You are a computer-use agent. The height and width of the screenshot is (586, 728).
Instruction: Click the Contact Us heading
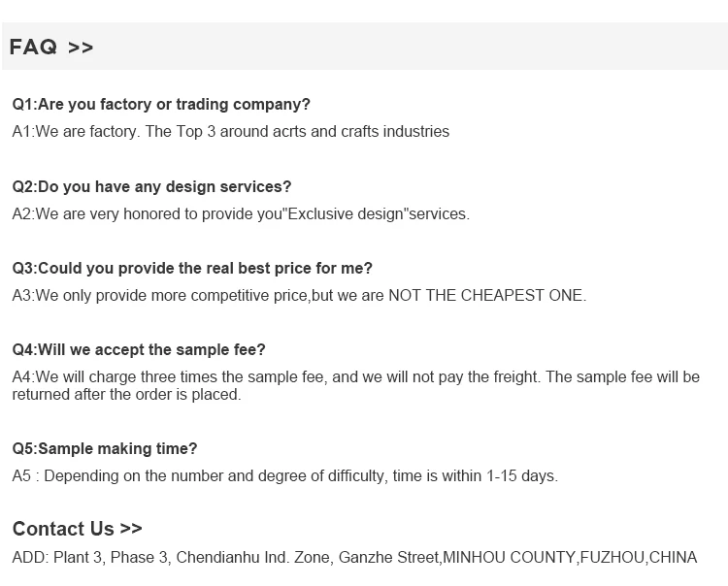[63, 529]
